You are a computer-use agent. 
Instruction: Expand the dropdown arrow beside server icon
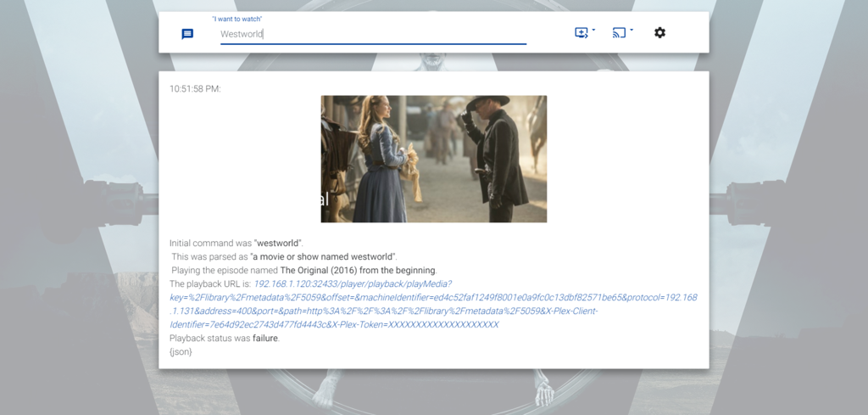tap(593, 30)
